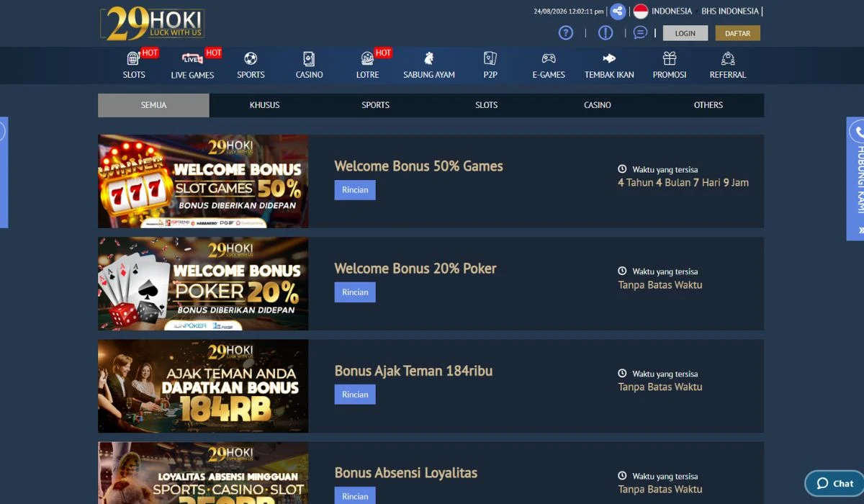Image resolution: width=864 pixels, height=504 pixels.
Task: Click the clock icon on the Ajak Teman promo
Action: pos(622,374)
